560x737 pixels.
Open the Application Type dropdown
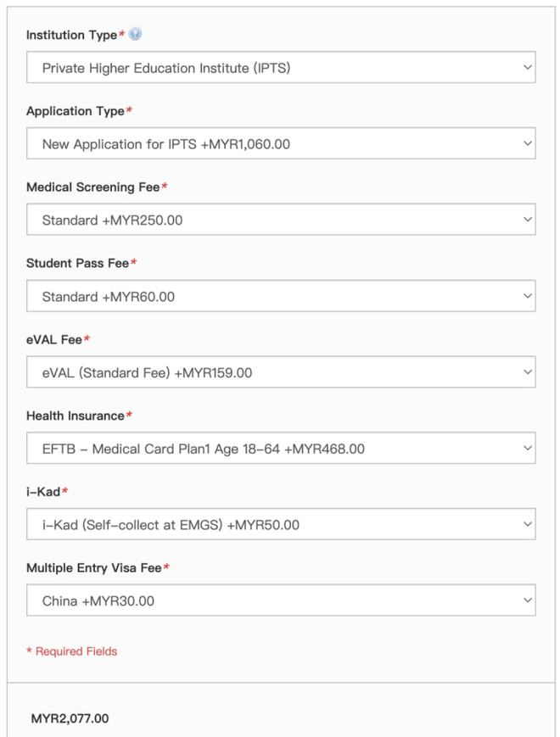[x=280, y=144]
